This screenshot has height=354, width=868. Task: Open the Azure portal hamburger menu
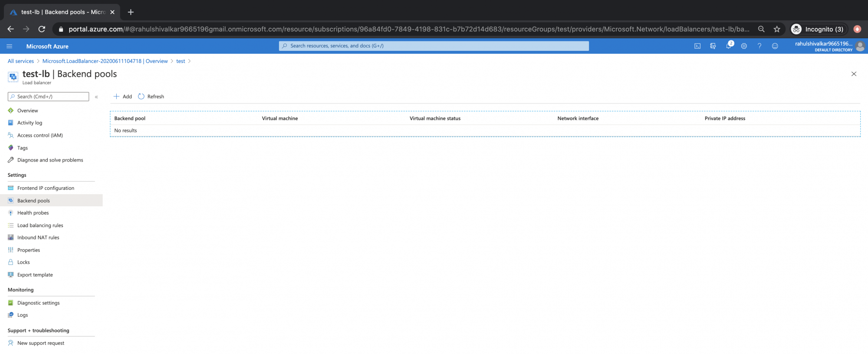coord(10,46)
